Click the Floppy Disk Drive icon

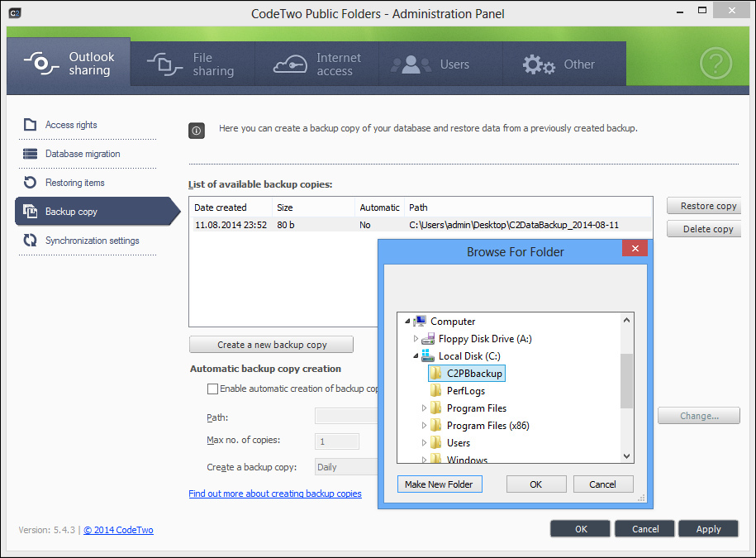point(428,339)
